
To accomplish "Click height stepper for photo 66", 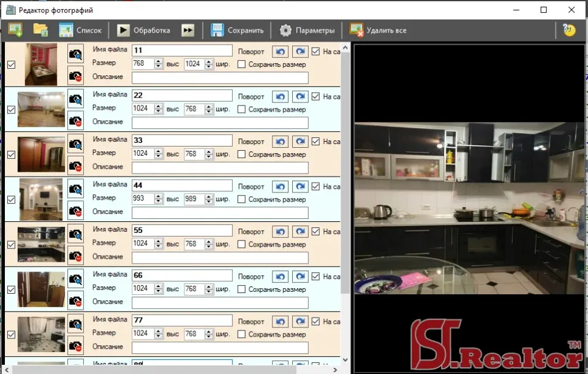I will tap(159, 289).
